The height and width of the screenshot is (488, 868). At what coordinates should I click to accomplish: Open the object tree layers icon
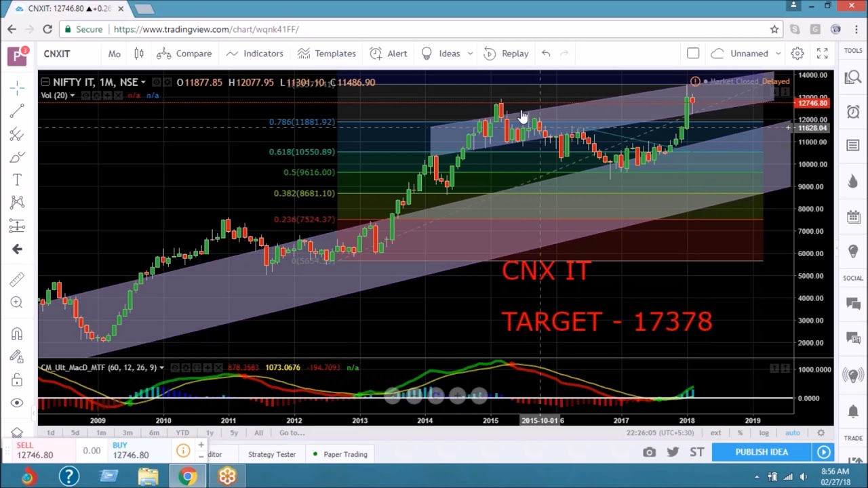pos(17,432)
